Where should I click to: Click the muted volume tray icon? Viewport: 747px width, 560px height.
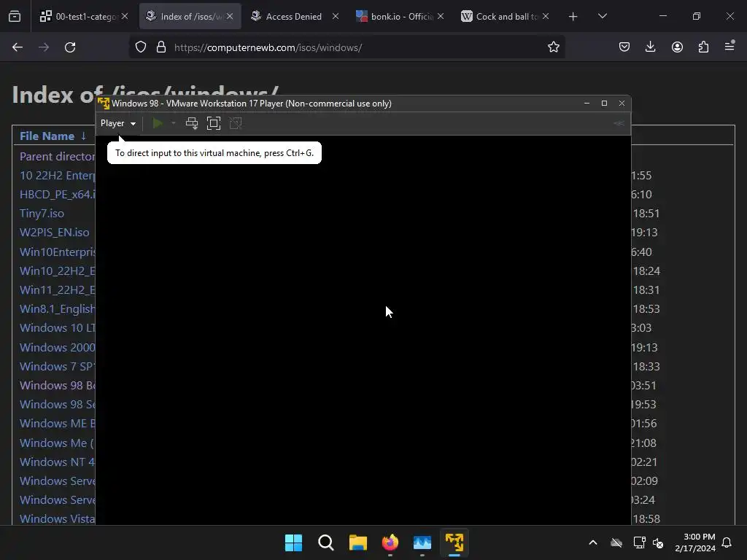tap(658, 542)
